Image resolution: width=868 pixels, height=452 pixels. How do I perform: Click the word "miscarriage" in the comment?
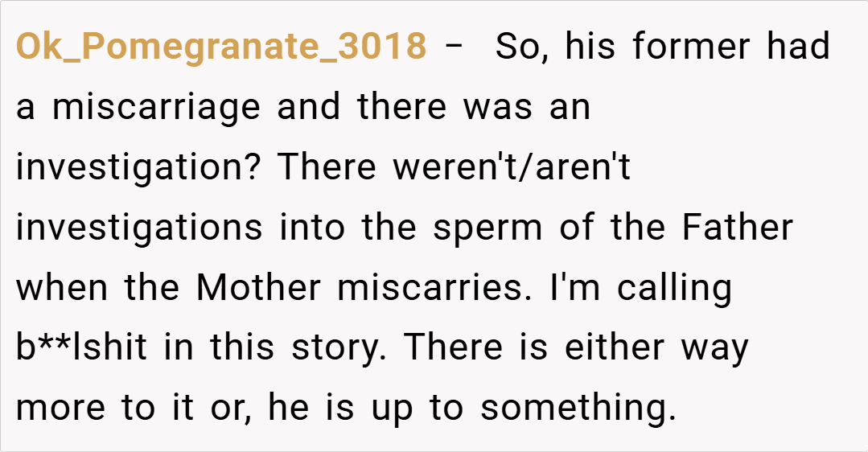point(155,108)
